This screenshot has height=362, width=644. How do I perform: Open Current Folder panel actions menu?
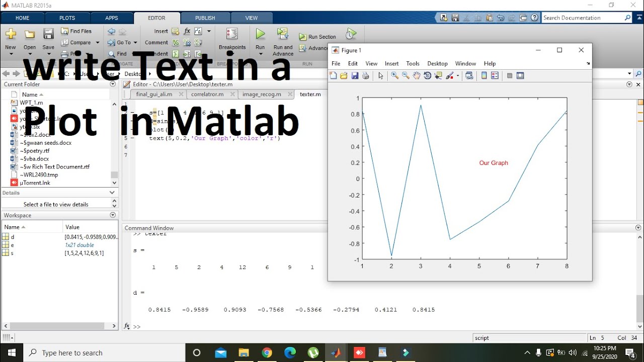pos(113,84)
